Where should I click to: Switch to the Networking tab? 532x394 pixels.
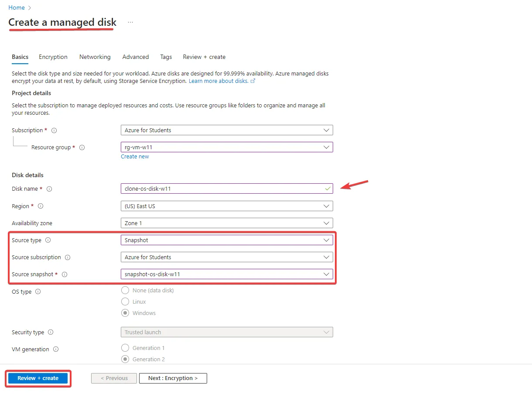(95, 57)
